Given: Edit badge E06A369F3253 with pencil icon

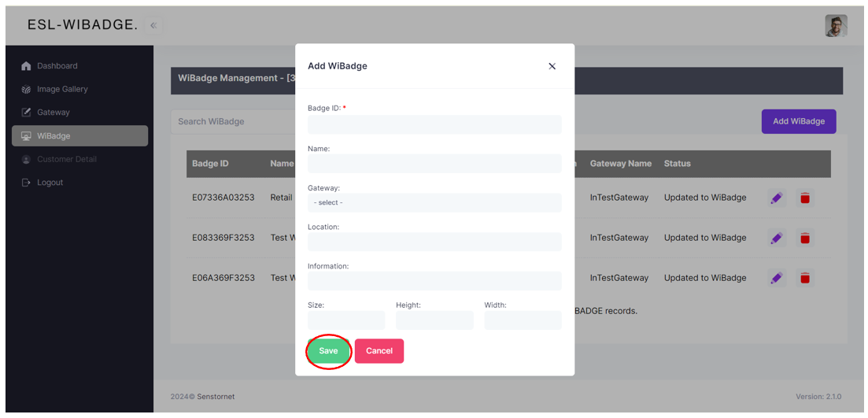Looking at the screenshot, I should 776,278.
